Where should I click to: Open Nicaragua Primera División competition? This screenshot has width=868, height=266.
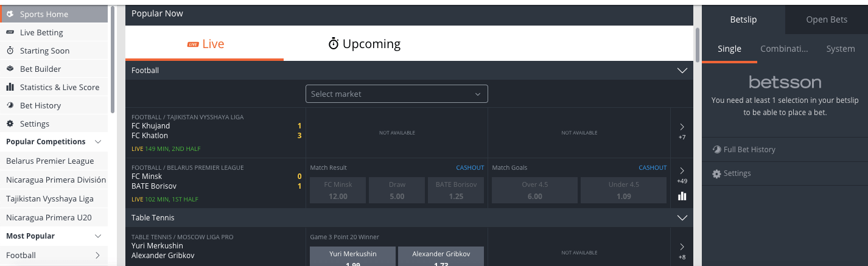click(54, 180)
